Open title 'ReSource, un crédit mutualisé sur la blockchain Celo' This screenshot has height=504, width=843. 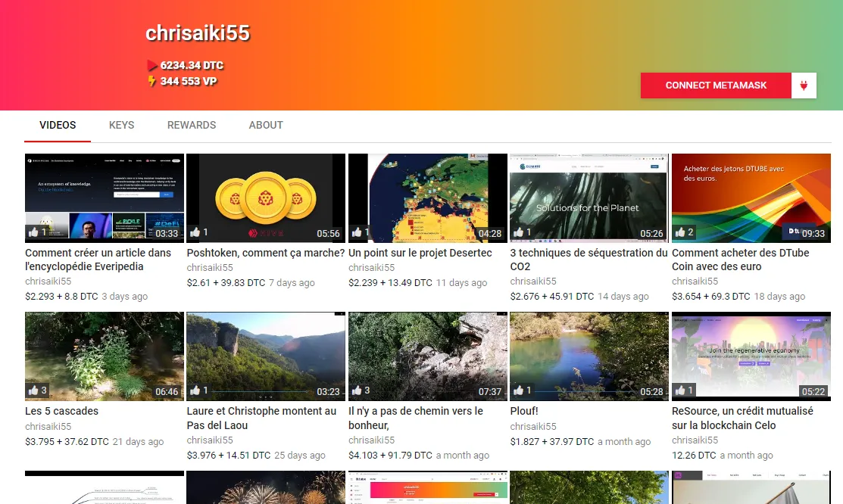[x=742, y=418]
